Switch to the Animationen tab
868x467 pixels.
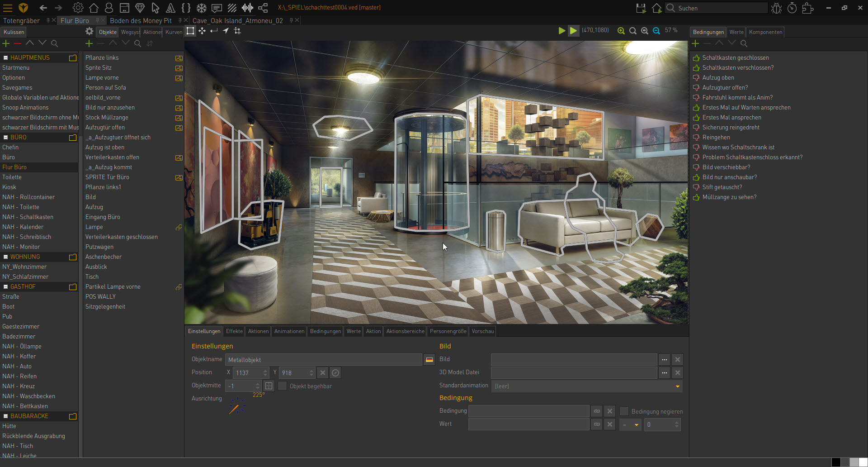point(289,331)
